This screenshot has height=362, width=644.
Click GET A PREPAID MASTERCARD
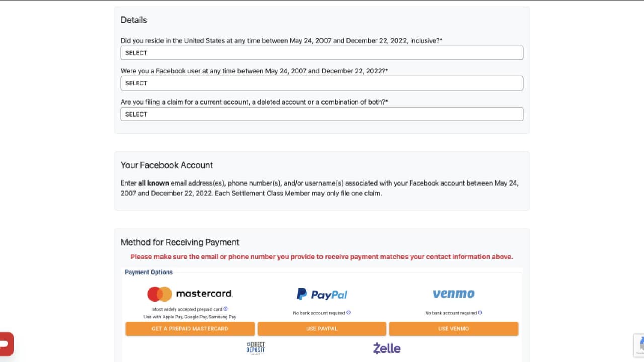pyautogui.click(x=190, y=328)
